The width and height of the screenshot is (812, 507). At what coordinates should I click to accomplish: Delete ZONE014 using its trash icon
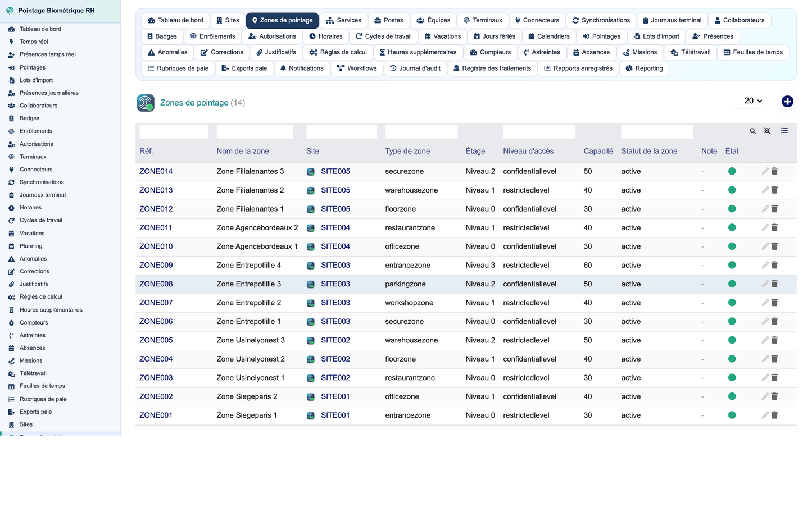point(774,171)
